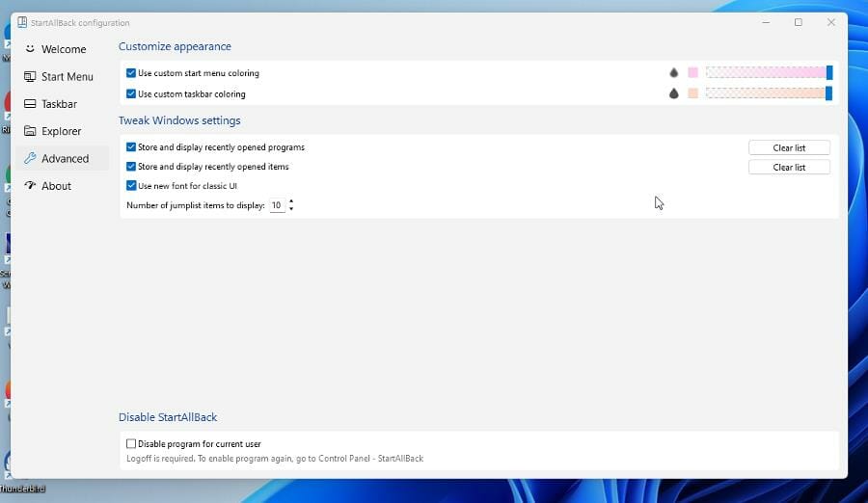Pick the peach taskbar color swatch
This screenshot has height=503, width=868.
[693, 93]
